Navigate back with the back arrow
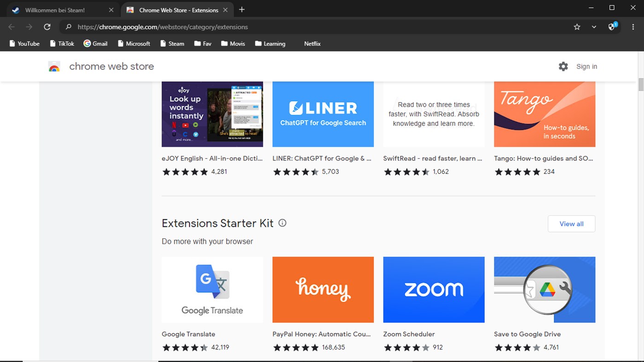644x362 pixels. tap(12, 27)
